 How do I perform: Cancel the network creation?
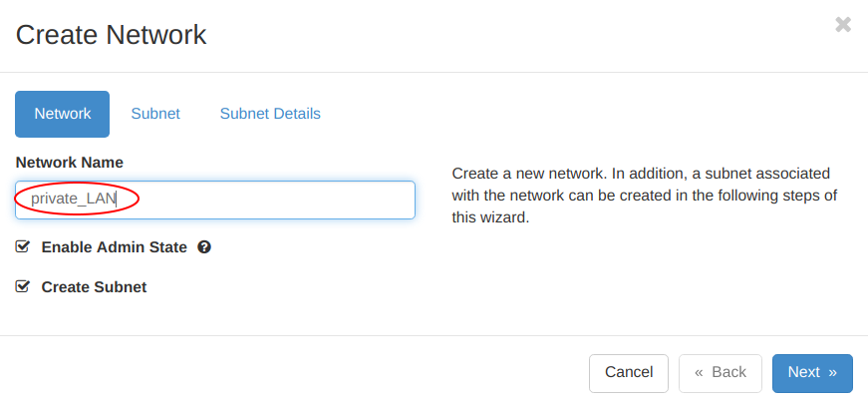[629, 373]
